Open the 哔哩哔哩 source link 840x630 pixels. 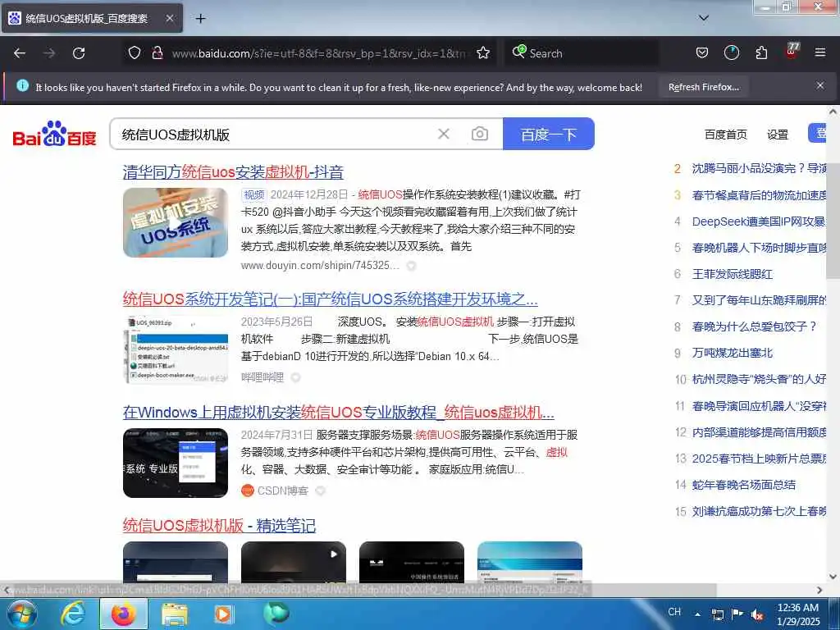click(x=262, y=377)
